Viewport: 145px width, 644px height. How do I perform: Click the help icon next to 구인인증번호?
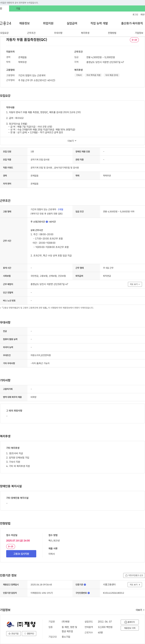(x=89, y=593)
